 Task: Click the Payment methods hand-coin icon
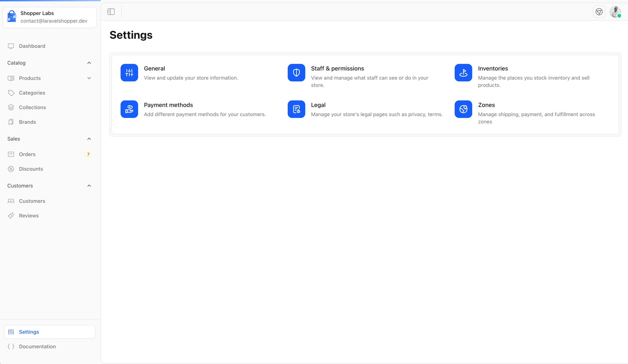129,109
